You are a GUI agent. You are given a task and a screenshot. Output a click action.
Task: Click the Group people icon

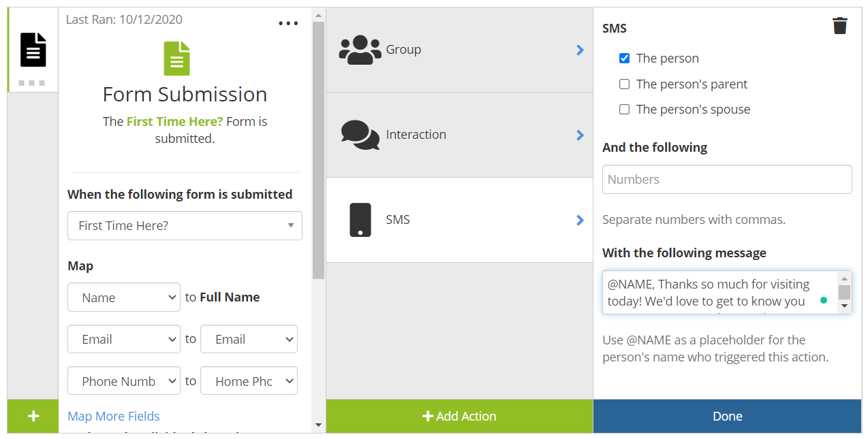click(x=360, y=50)
